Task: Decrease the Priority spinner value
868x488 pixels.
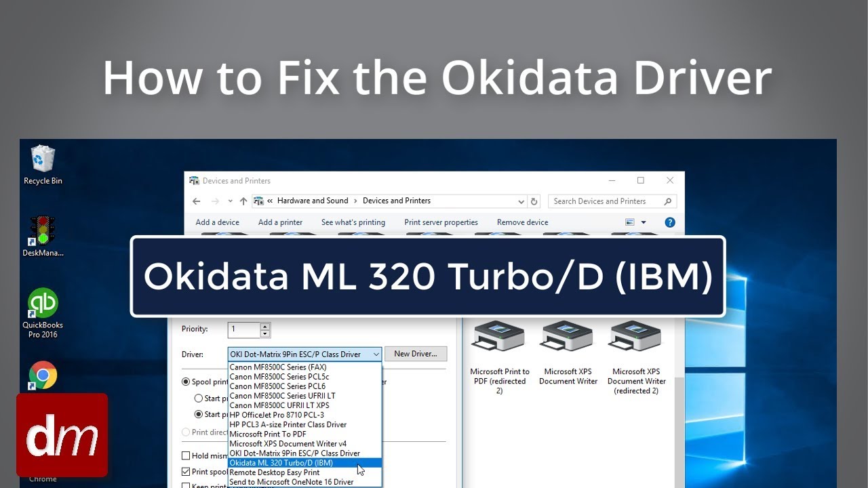Action: tap(265, 333)
